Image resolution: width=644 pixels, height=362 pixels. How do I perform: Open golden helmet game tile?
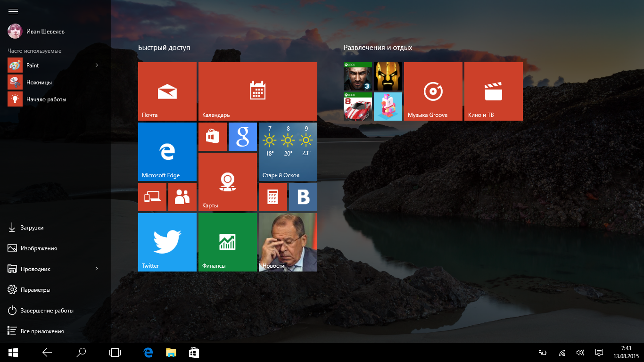coord(388,76)
